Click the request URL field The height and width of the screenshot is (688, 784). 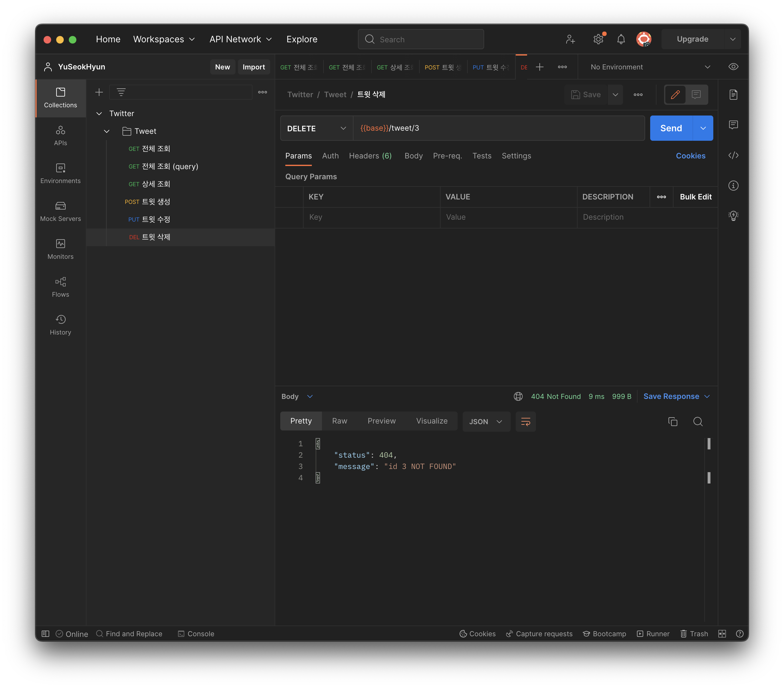[x=498, y=128]
